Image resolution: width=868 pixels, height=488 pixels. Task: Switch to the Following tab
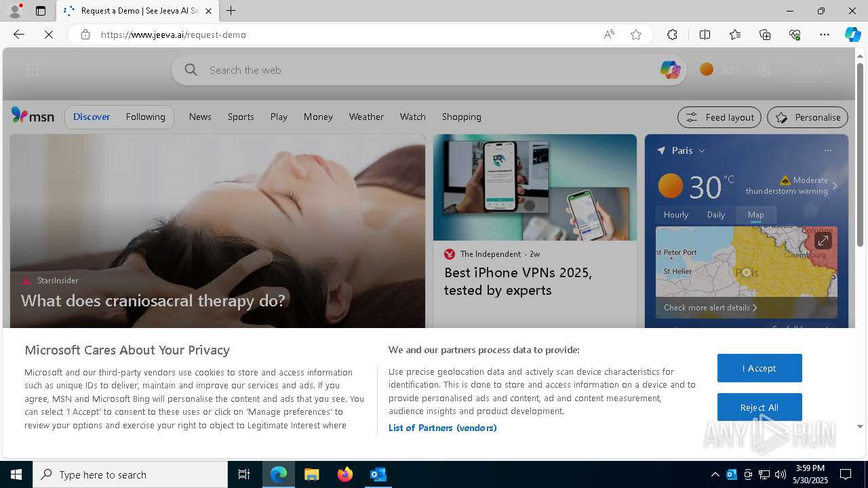point(146,117)
